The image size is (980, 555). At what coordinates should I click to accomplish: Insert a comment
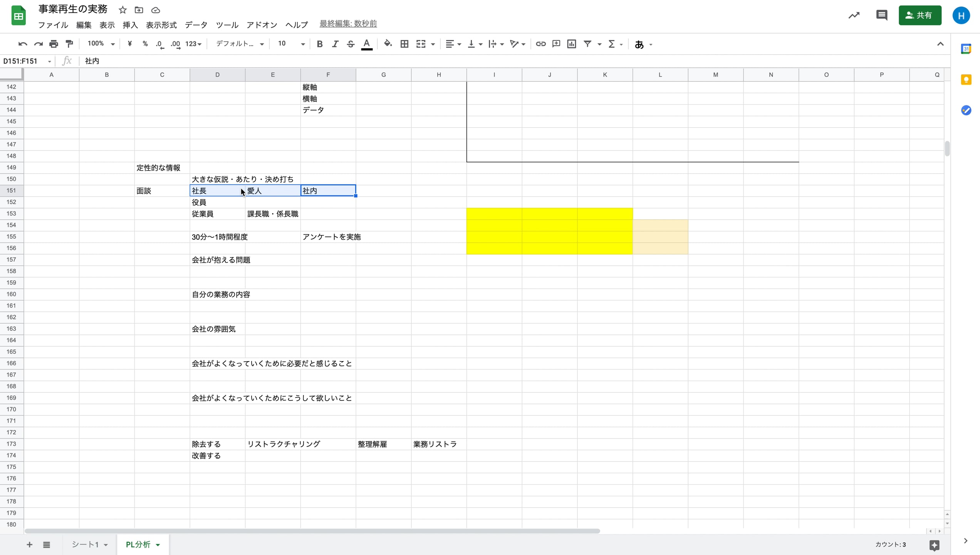coord(556,44)
